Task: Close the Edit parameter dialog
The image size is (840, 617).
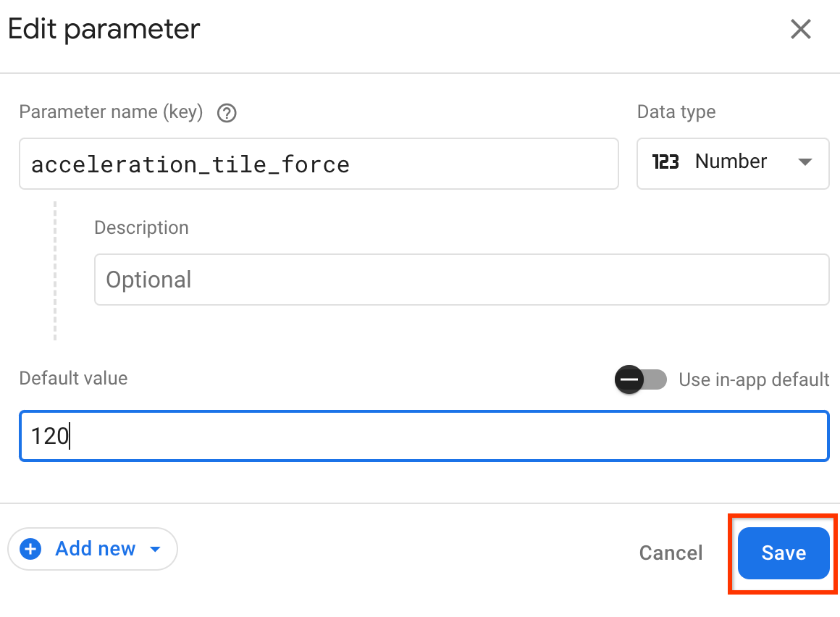Action: [800, 30]
